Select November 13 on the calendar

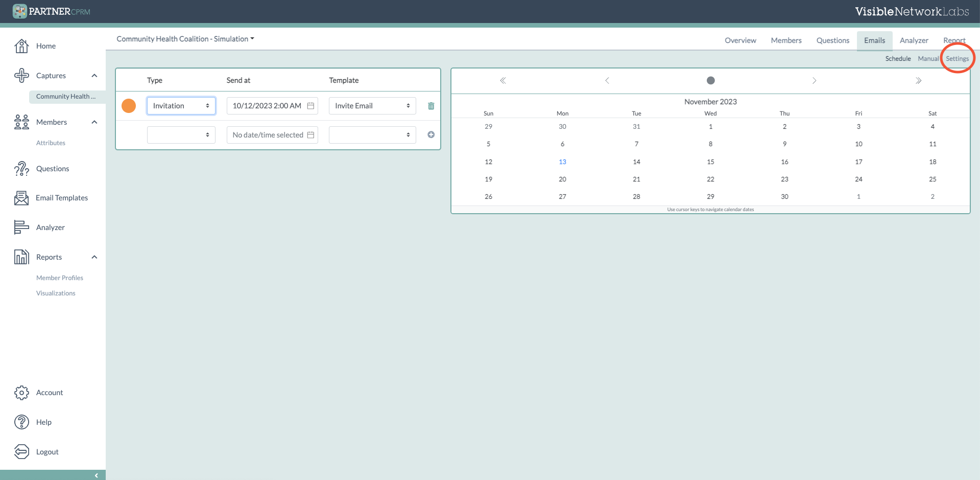(x=562, y=162)
